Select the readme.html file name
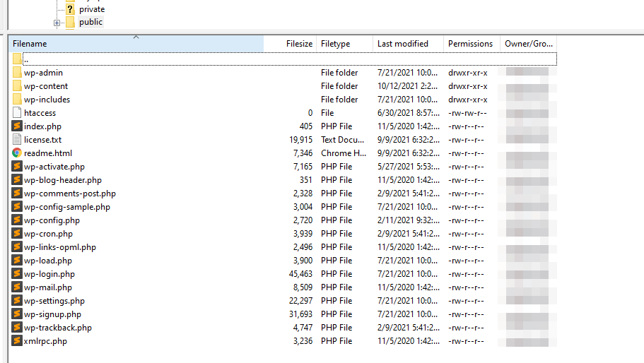This screenshot has height=363, width=644. pyautogui.click(x=47, y=153)
